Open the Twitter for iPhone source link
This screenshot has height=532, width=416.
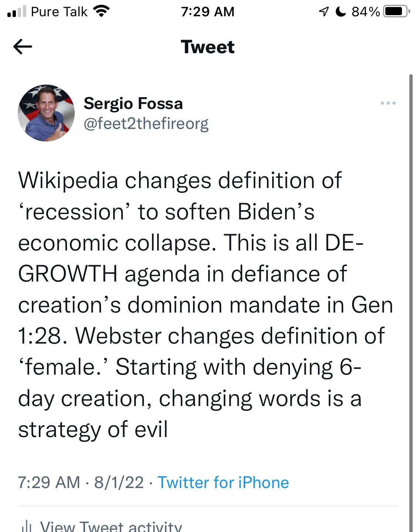(223, 482)
